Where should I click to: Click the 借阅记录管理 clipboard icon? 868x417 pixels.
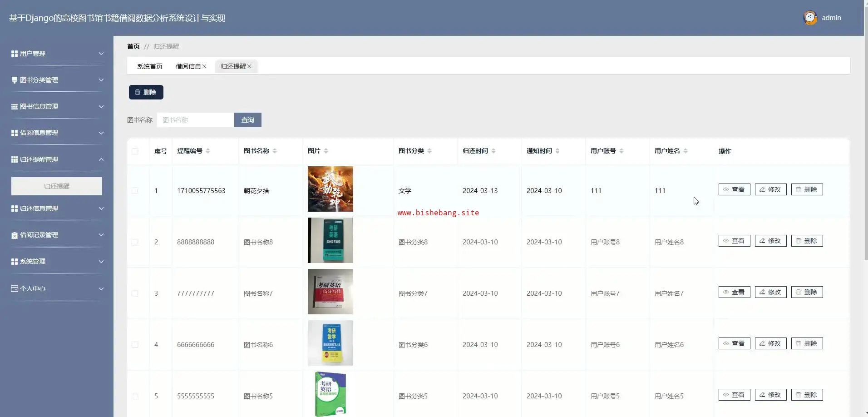pos(15,235)
